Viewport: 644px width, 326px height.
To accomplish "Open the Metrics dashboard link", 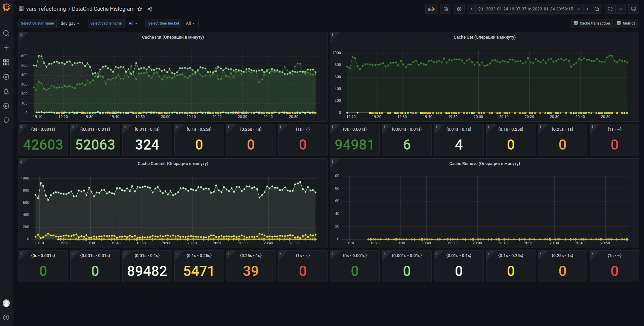I will click(626, 24).
